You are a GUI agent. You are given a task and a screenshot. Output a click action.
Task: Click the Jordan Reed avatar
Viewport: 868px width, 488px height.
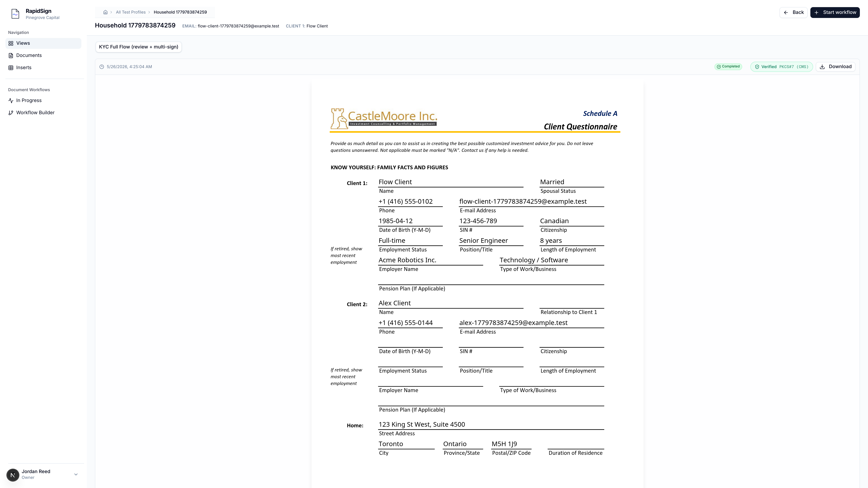[x=13, y=475]
